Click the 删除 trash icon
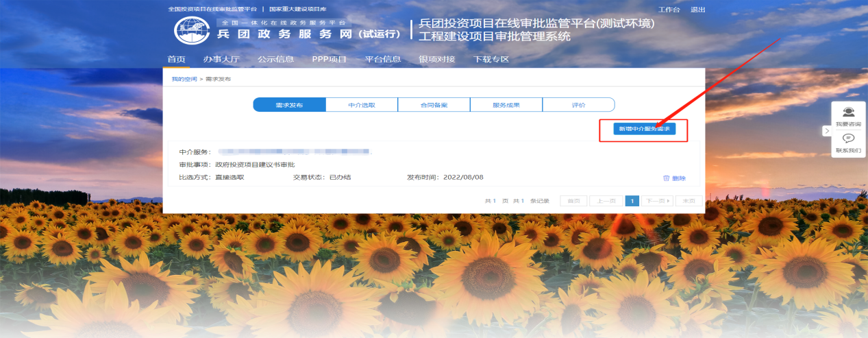 (x=666, y=178)
